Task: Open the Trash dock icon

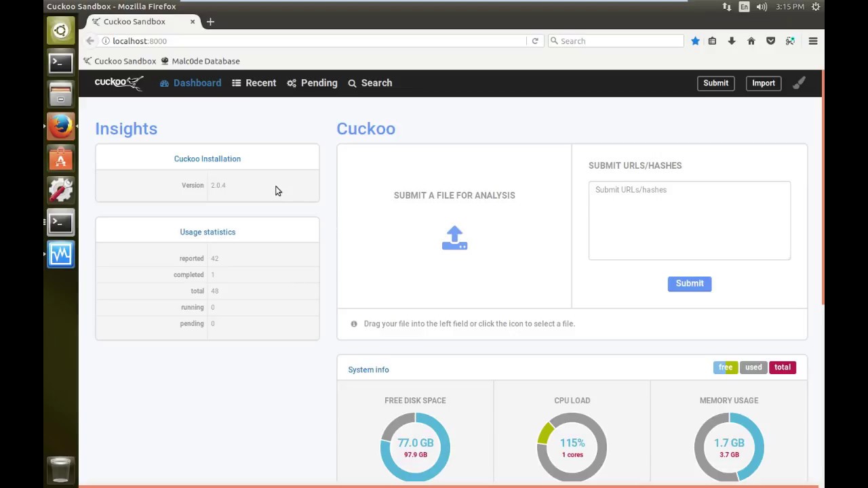Action: pos(60,469)
